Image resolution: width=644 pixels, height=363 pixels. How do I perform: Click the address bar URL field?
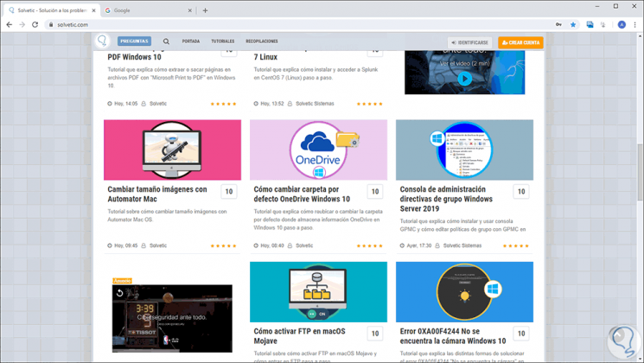[x=300, y=25]
